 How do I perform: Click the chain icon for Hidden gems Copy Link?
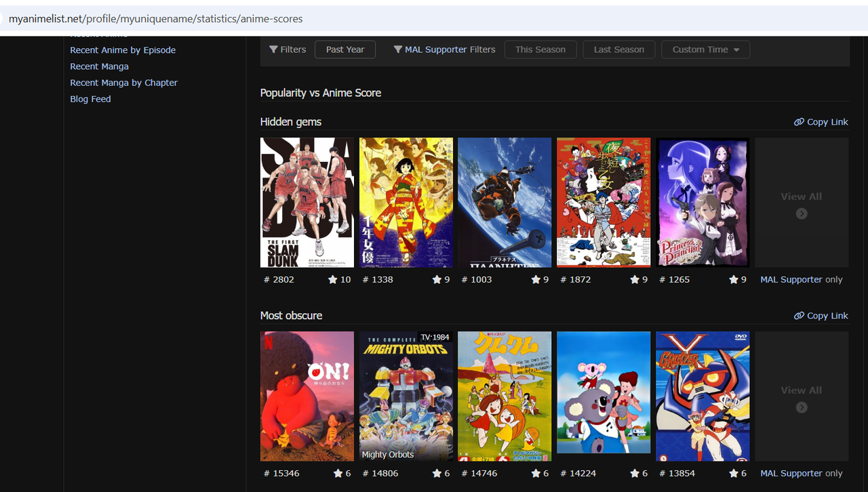(799, 122)
